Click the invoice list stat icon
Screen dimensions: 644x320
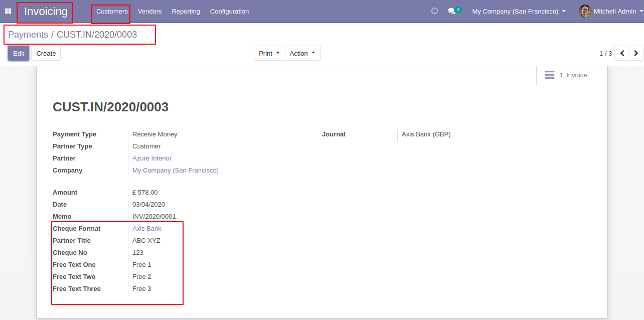click(550, 75)
